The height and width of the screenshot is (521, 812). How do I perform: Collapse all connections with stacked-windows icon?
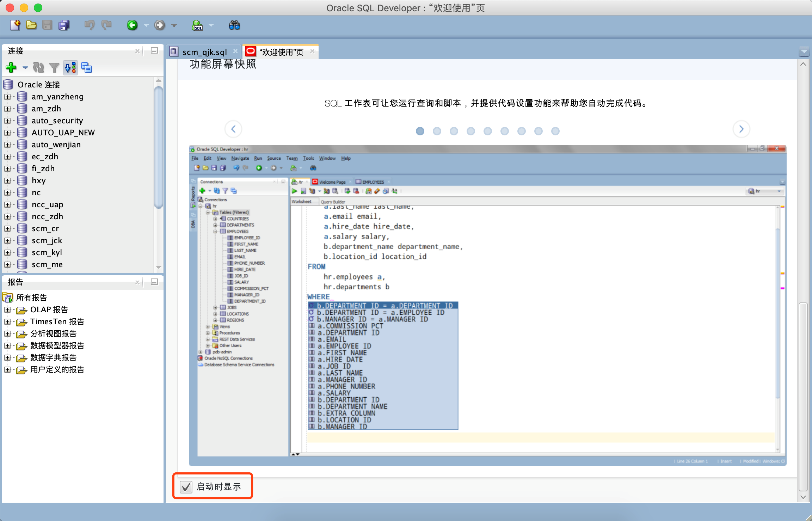click(x=87, y=67)
